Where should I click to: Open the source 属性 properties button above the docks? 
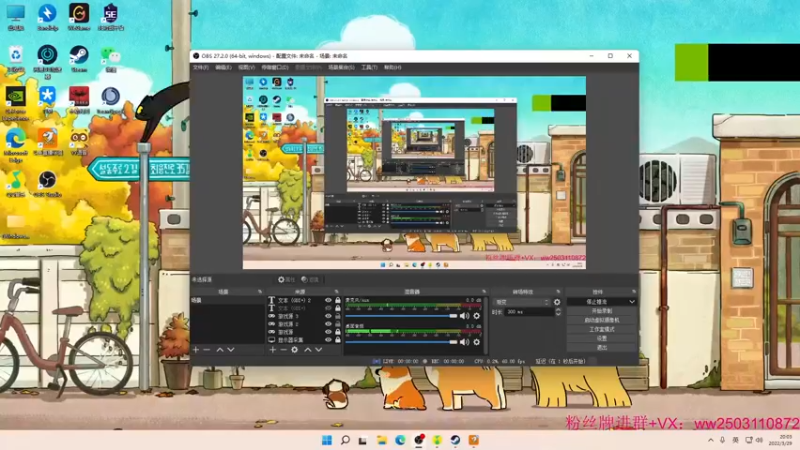click(x=286, y=280)
